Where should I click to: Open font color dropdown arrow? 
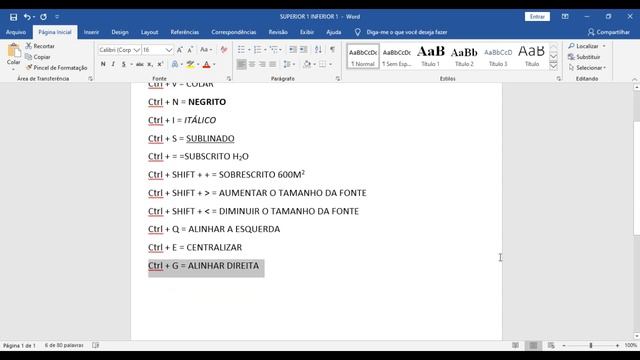click(214, 64)
